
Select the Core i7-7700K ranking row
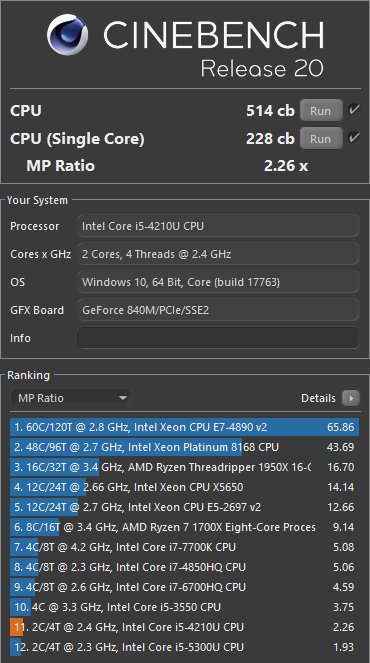click(185, 547)
